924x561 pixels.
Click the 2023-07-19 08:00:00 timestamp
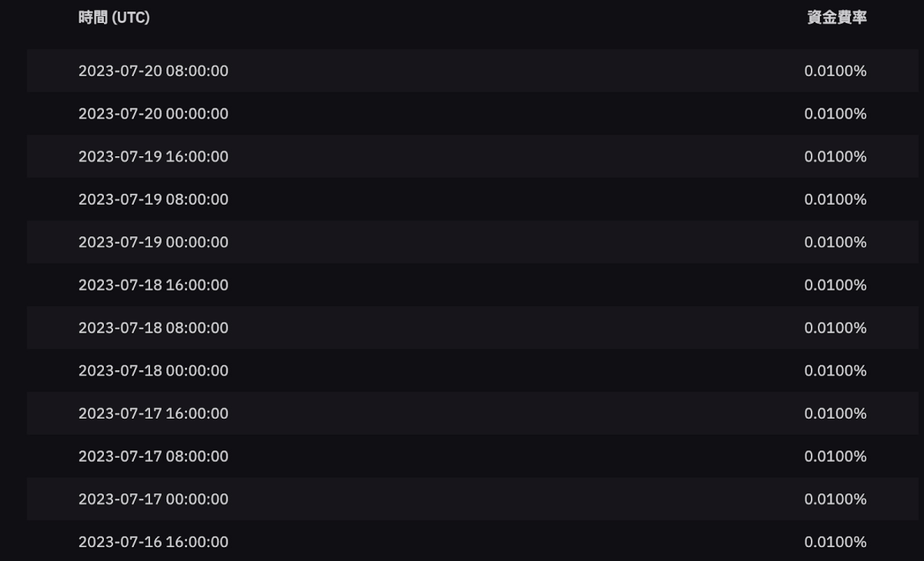coord(153,199)
